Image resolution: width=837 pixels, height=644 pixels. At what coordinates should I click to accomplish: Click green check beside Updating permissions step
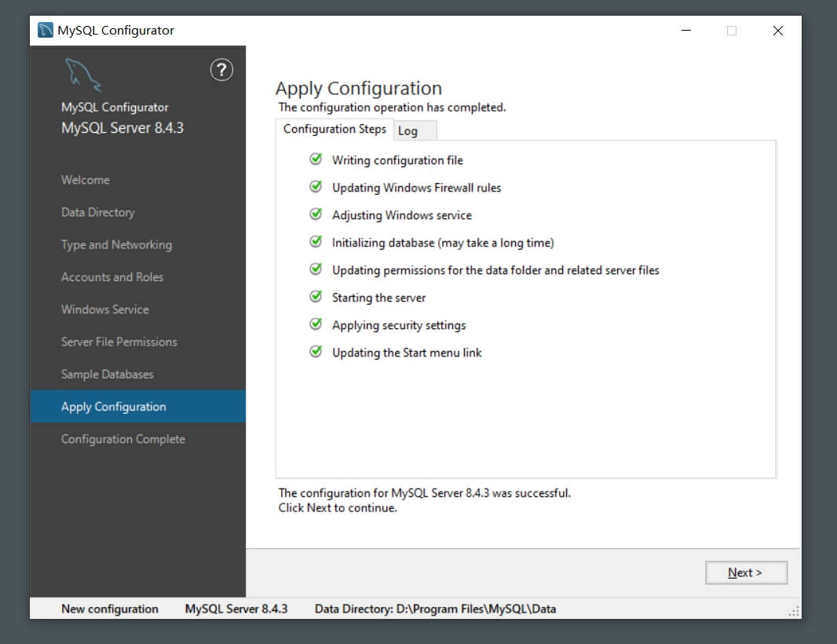coord(316,269)
